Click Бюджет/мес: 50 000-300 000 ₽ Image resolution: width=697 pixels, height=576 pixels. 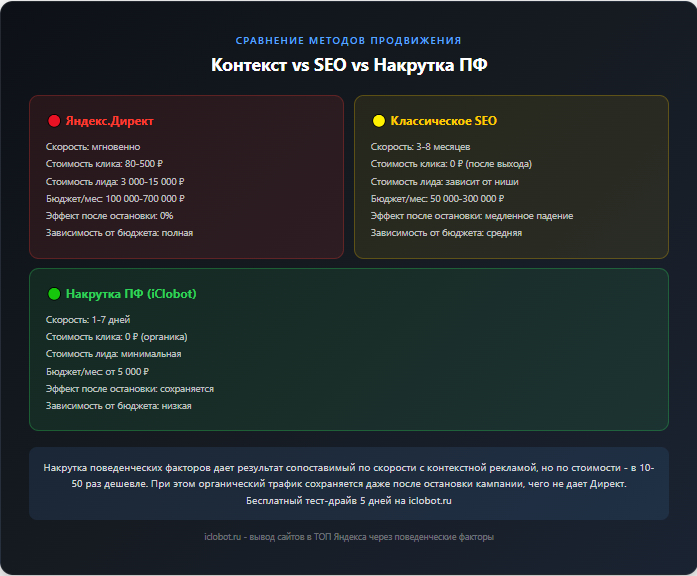[437, 199]
